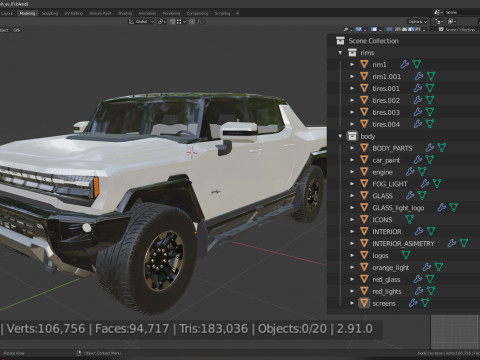
Task: Click the Verts:106,756 statistic
Action: (46, 329)
